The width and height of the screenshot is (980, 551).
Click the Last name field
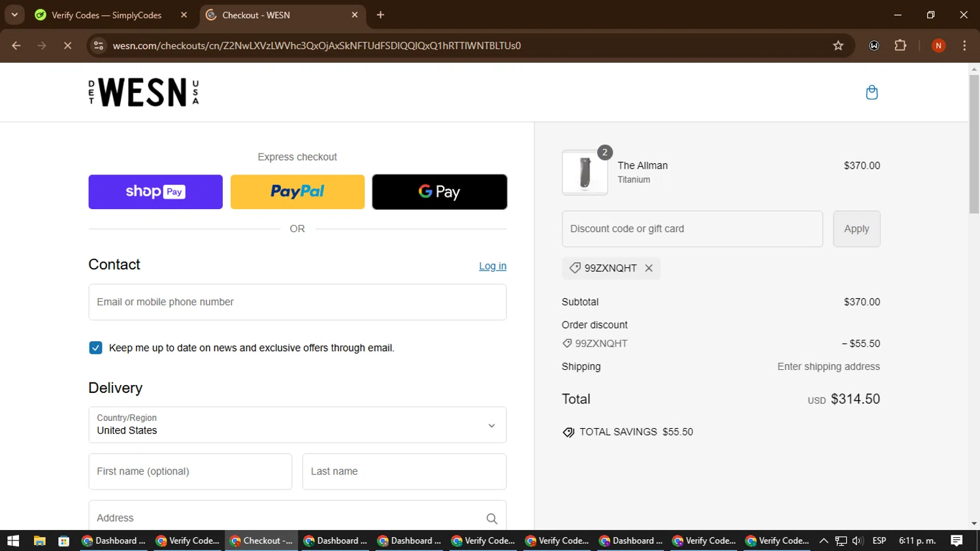[404, 471]
